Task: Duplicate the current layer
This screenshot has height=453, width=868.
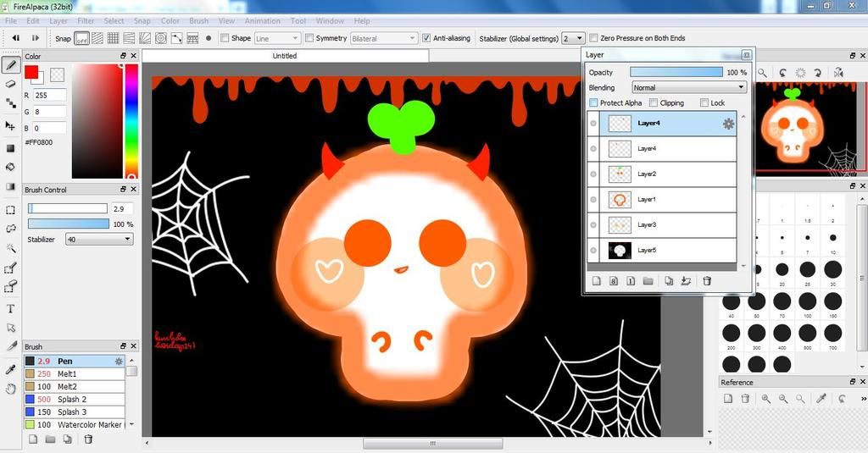Action: pyautogui.click(x=669, y=281)
